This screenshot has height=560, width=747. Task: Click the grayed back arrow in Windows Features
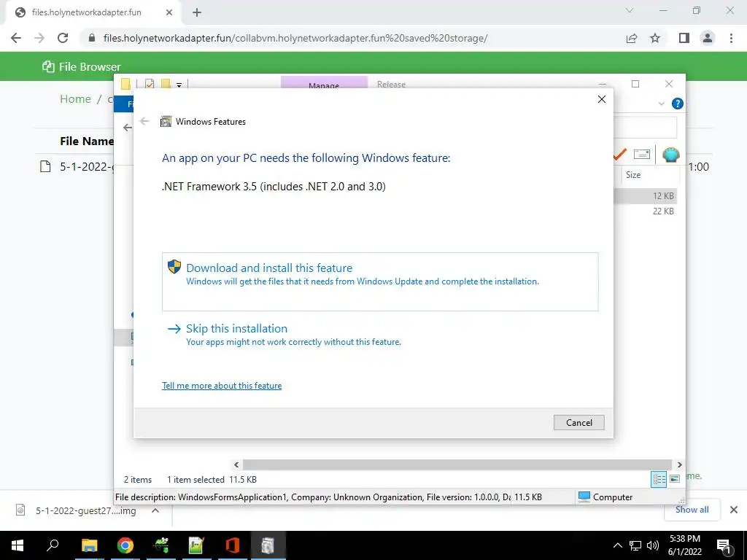pyautogui.click(x=144, y=122)
